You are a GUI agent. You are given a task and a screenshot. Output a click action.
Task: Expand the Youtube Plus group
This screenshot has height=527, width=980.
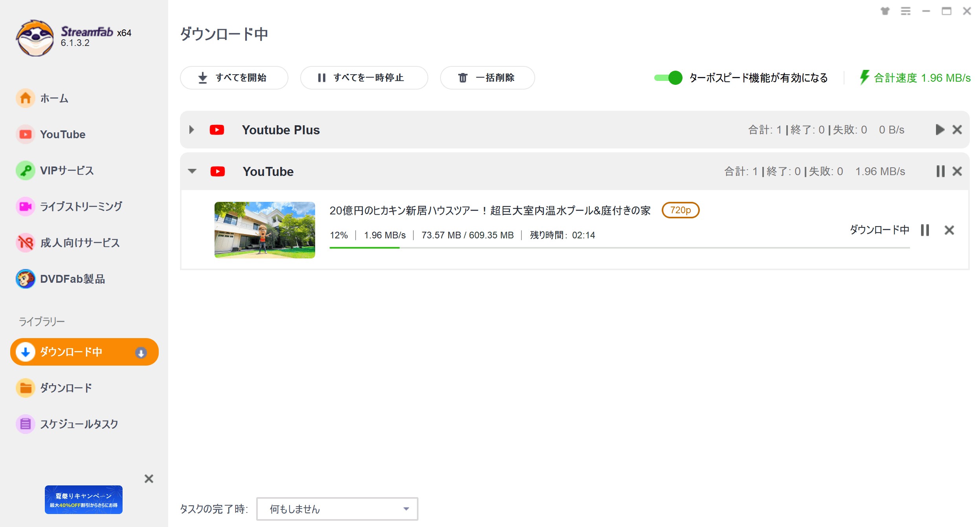(x=191, y=130)
